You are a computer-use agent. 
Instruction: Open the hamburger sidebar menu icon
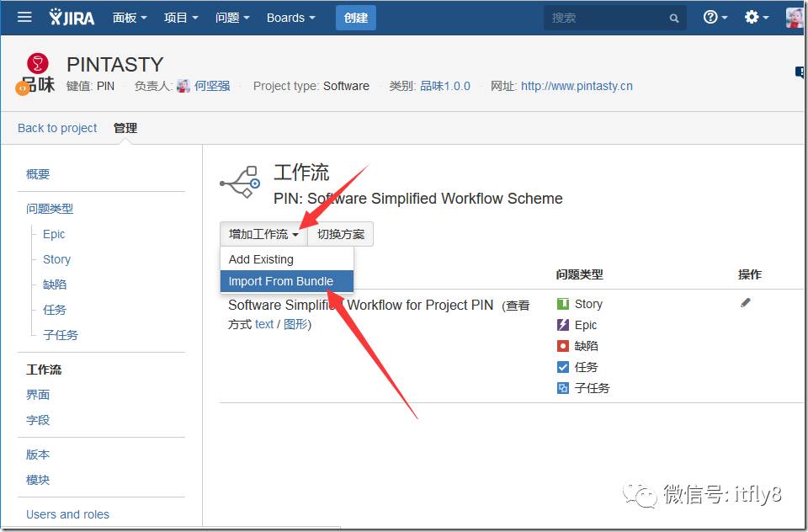point(24,17)
